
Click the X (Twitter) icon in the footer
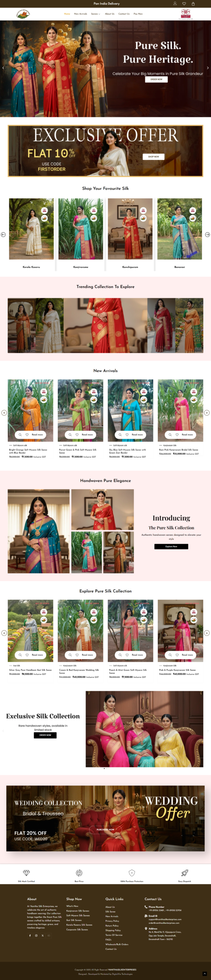coord(42,935)
